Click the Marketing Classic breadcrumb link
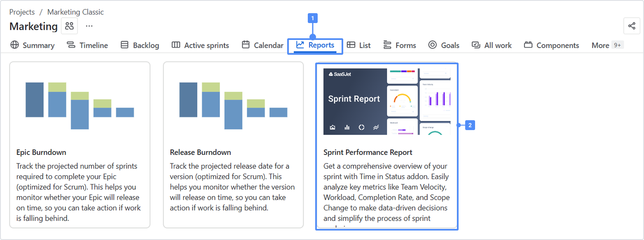The image size is (644, 240). [x=75, y=12]
